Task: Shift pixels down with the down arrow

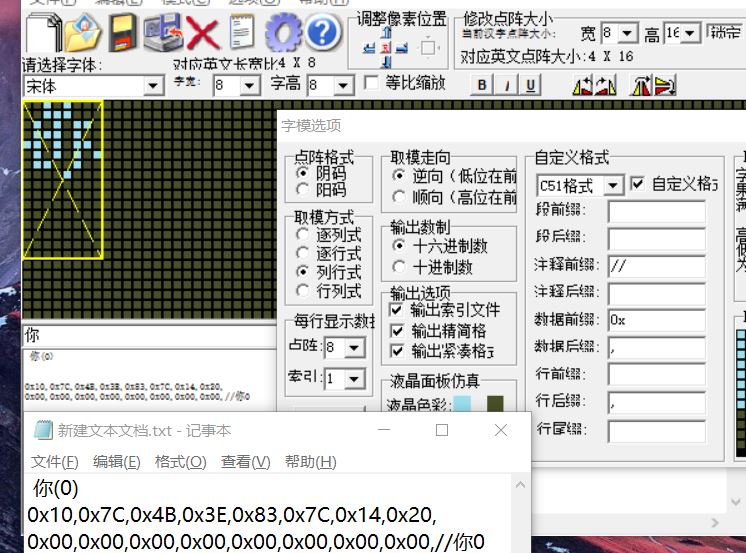Action: coord(386,62)
